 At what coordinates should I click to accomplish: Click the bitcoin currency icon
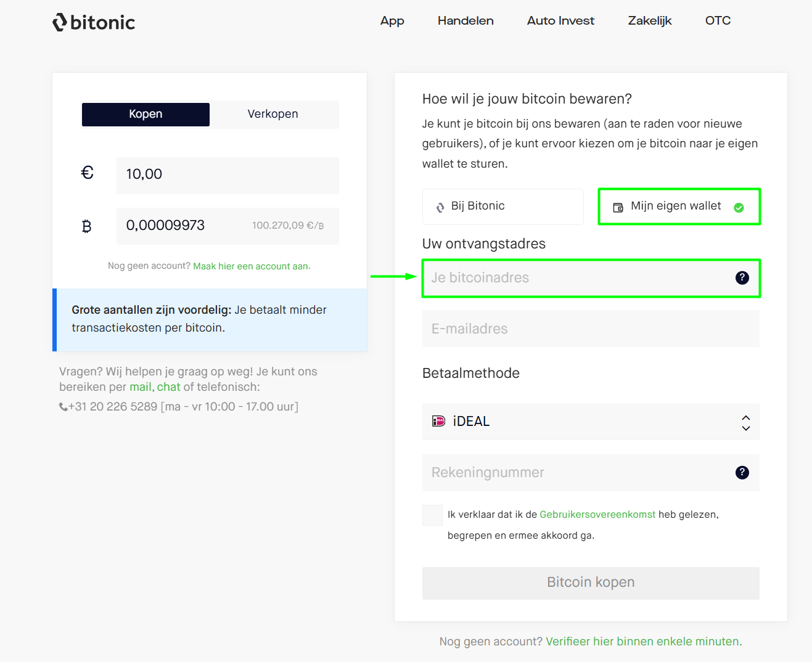point(86,226)
